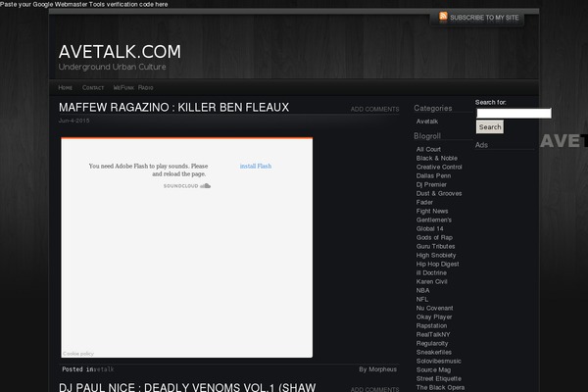588x392 pixels.
Task: Click the install Flash link
Action: click(x=256, y=166)
